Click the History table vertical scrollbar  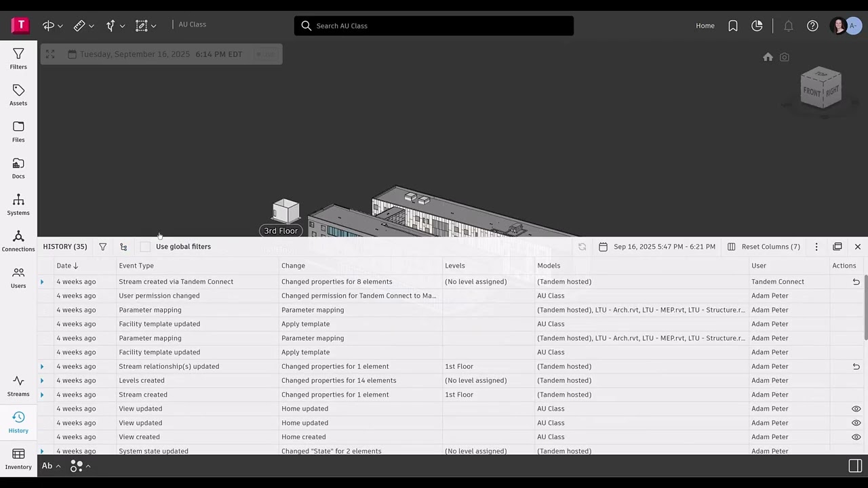point(865,308)
